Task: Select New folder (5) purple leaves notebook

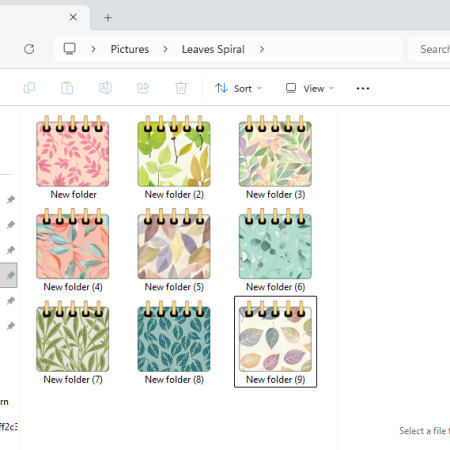Action: coord(174,244)
